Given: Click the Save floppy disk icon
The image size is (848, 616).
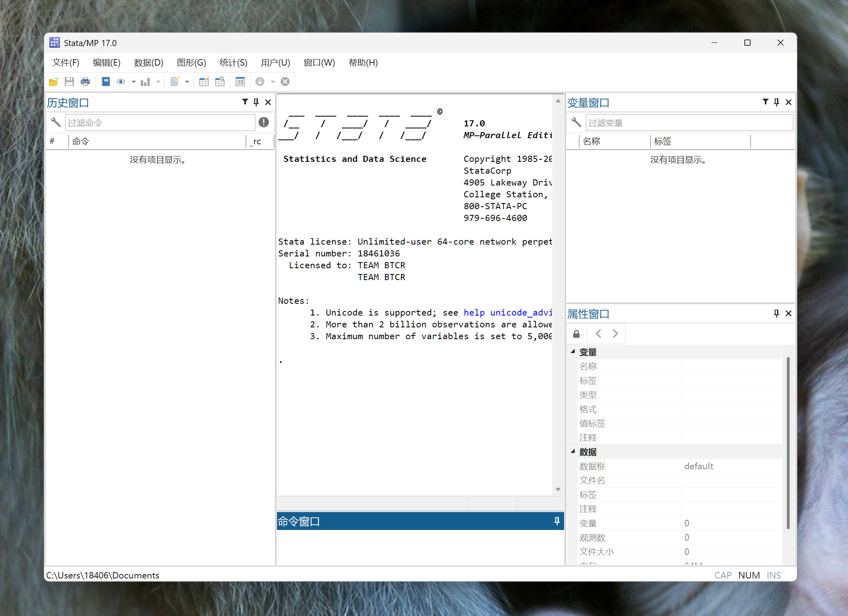Looking at the screenshot, I should tap(69, 82).
